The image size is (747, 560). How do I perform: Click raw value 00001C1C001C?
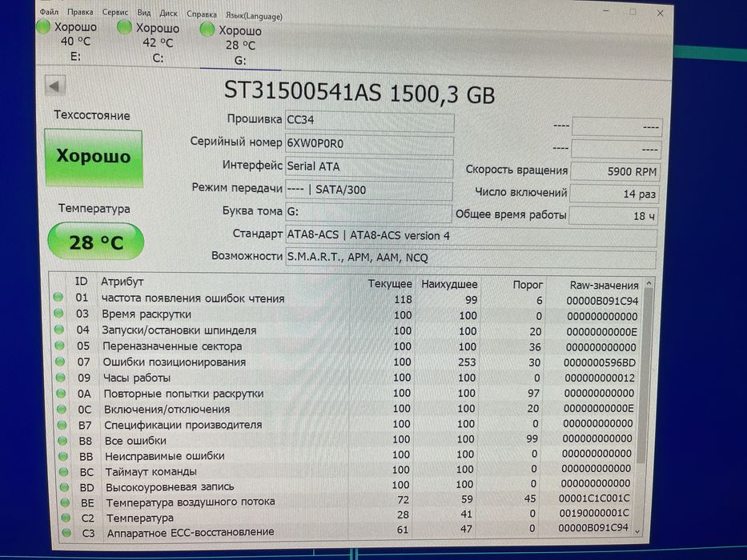[594, 498]
